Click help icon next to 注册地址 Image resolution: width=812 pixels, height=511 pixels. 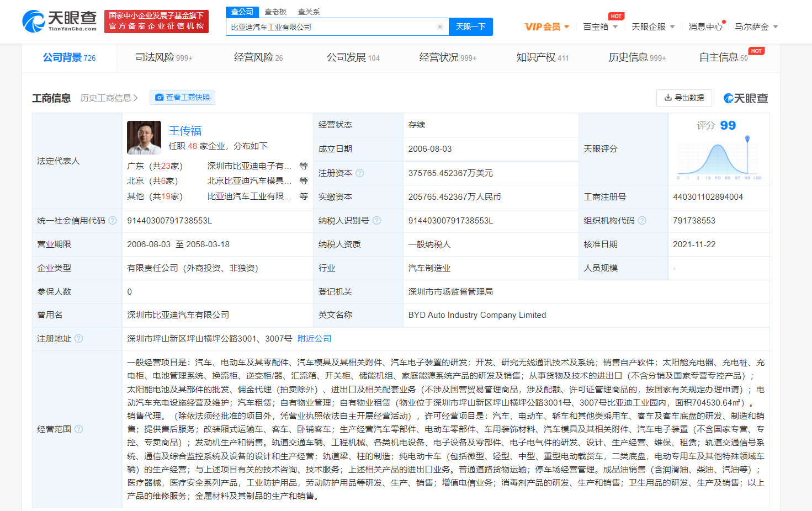[x=79, y=339]
